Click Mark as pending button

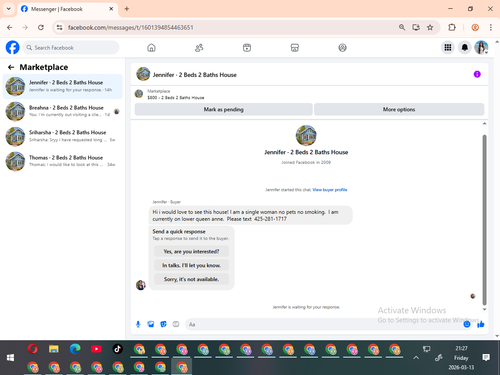(x=224, y=109)
